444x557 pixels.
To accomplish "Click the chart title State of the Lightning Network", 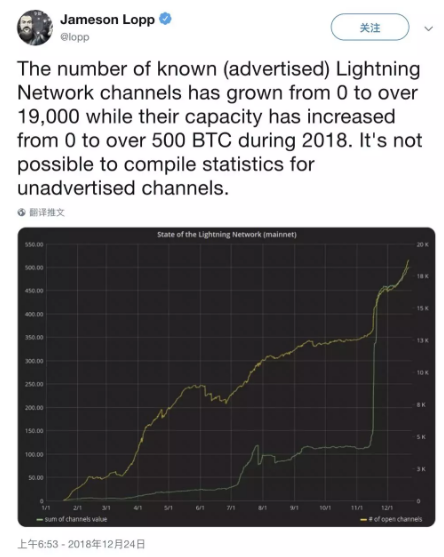I will pyautogui.click(x=227, y=234).
